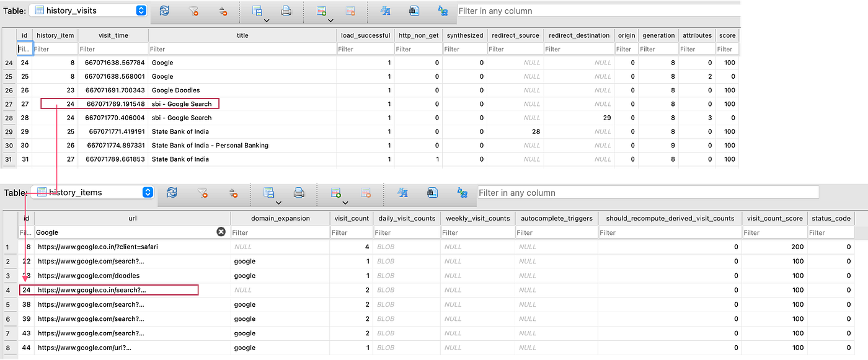This screenshot has width=868, height=360.
Task: Clear sorting in history_items toolbar
Action: [x=233, y=193]
